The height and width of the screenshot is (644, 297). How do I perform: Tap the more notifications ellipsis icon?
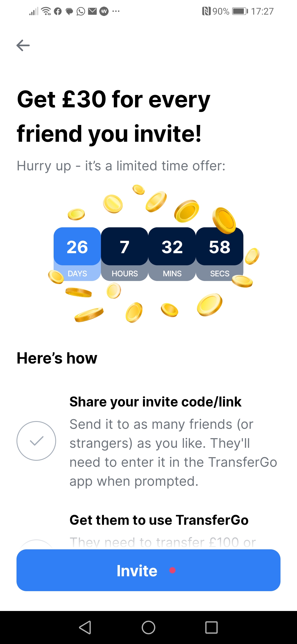(116, 11)
